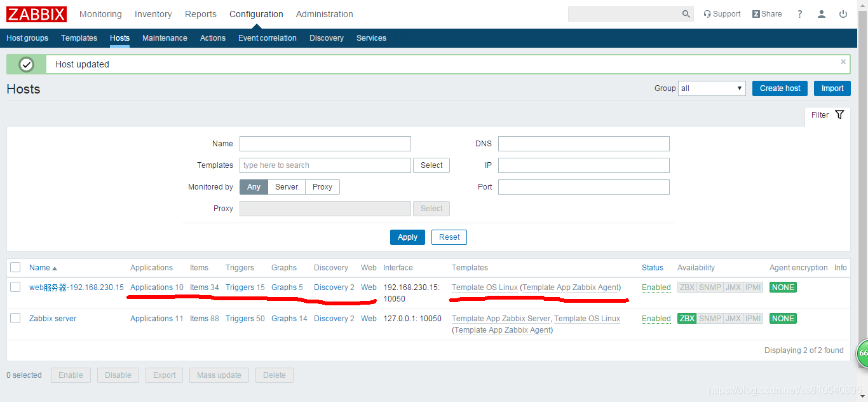Click the sign out power icon
Viewport: 868px width, 402px height.
click(843, 14)
